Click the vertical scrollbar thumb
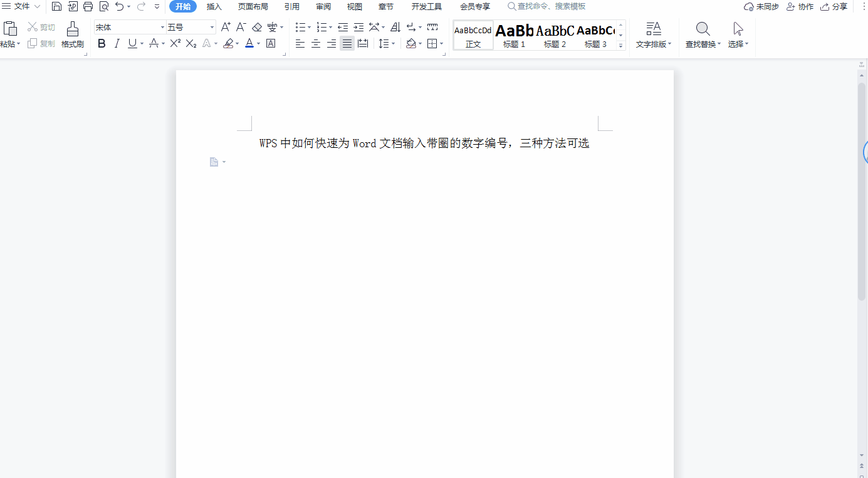Image resolution: width=868 pixels, height=478 pixels. pyautogui.click(x=862, y=191)
